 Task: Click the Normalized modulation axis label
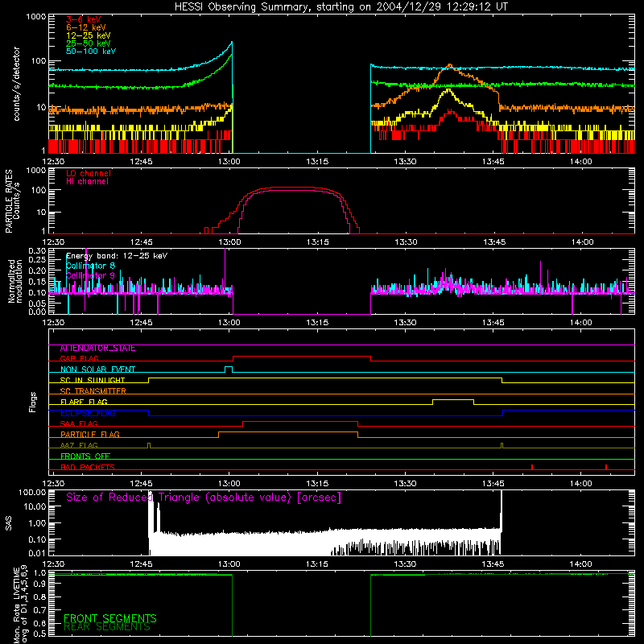coord(14,281)
